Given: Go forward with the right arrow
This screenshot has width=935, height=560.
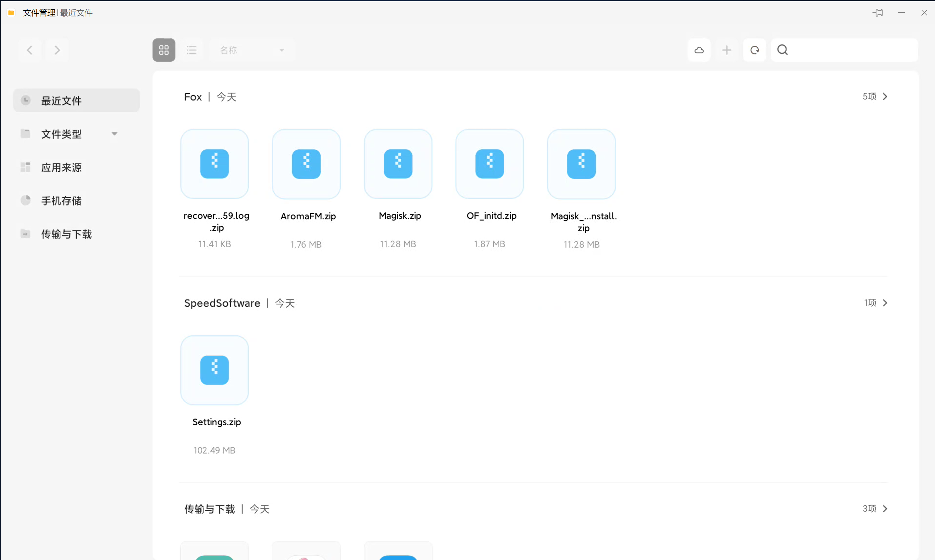Looking at the screenshot, I should pos(57,50).
